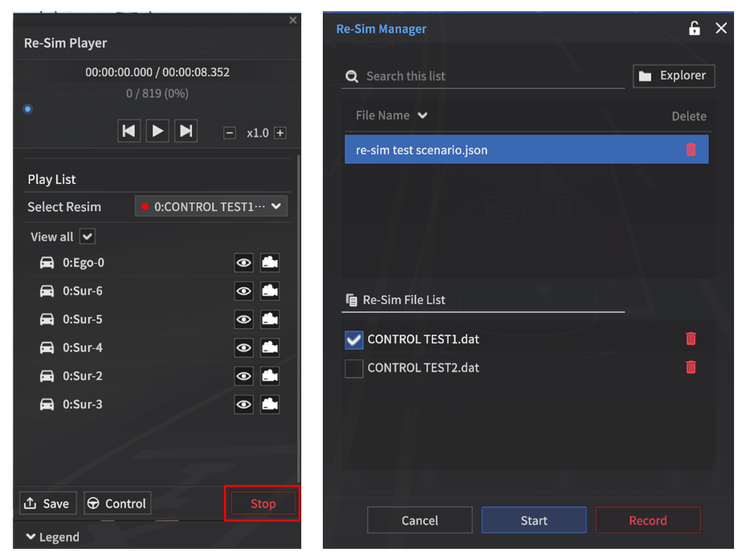
Task: Open camera view for 0:Sur-4 vehicle
Action: click(x=269, y=348)
